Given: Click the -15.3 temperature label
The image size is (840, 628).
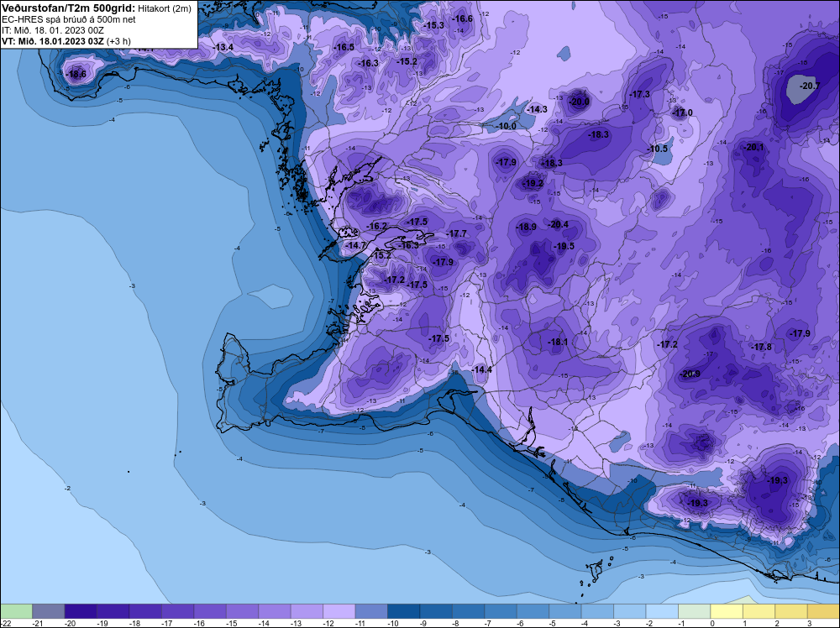Looking at the screenshot, I should pyautogui.click(x=434, y=25).
